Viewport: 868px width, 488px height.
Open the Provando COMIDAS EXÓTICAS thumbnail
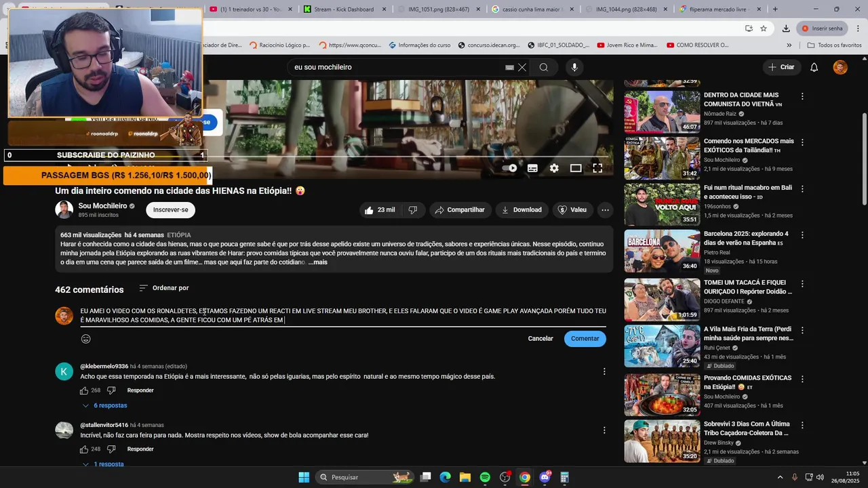click(x=662, y=394)
